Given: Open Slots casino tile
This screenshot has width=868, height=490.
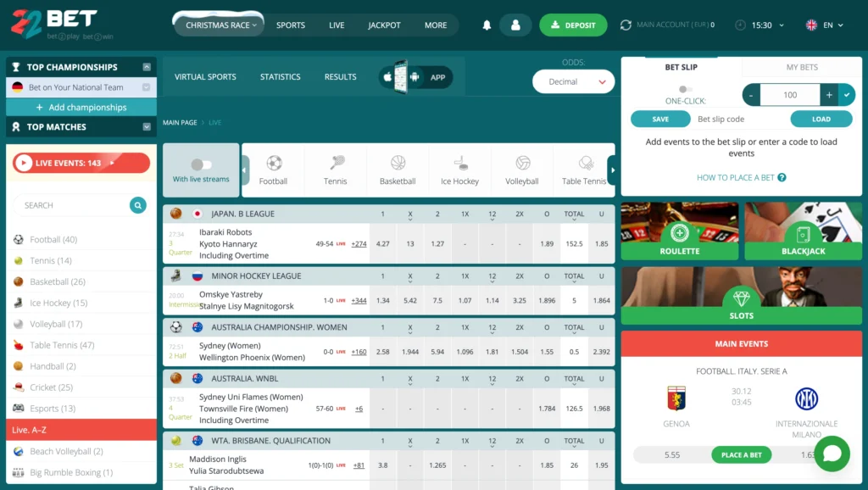Looking at the screenshot, I should pyautogui.click(x=741, y=296).
